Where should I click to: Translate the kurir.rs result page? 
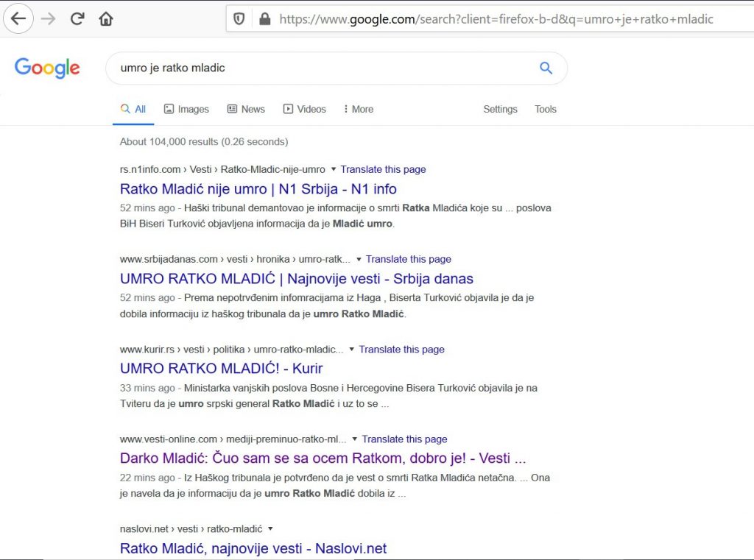pos(401,350)
